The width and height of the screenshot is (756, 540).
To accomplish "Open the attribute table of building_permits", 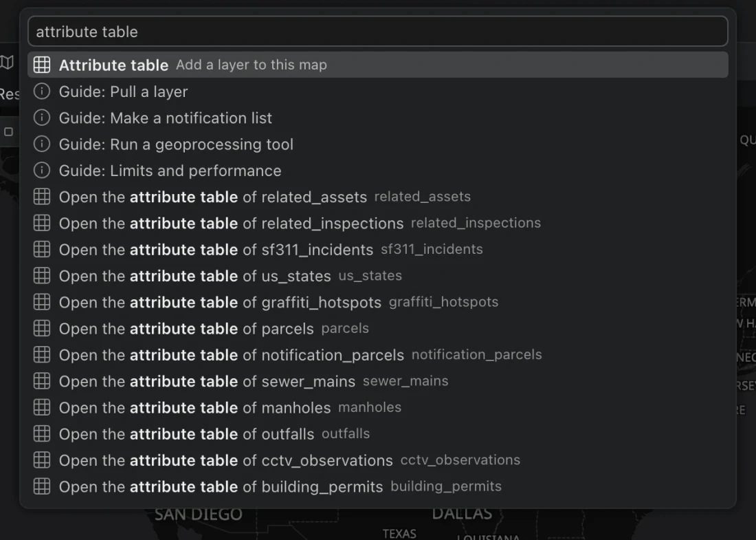I will click(377, 486).
